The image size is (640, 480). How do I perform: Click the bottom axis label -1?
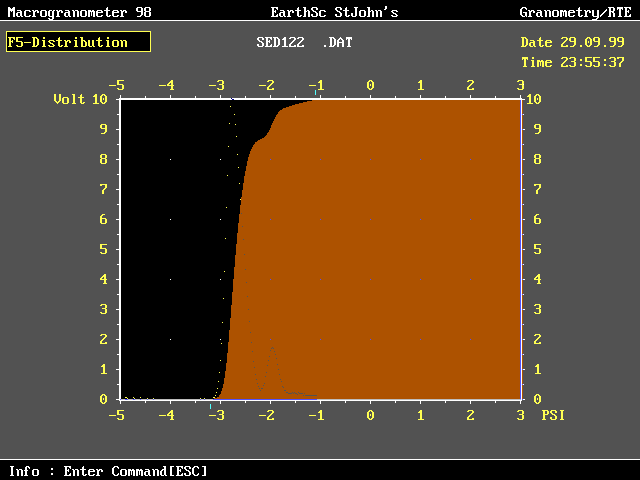pyautogui.click(x=316, y=415)
